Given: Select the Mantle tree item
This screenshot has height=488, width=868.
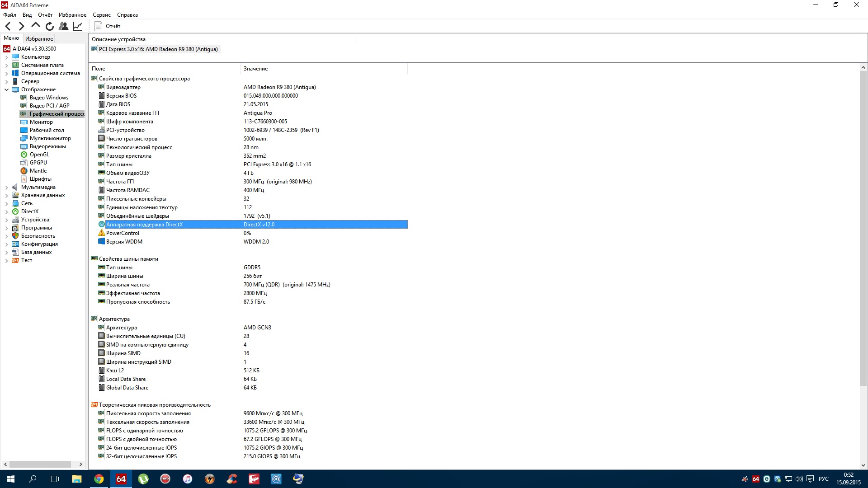Looking at the screenshot, I should tap(38, 171).
